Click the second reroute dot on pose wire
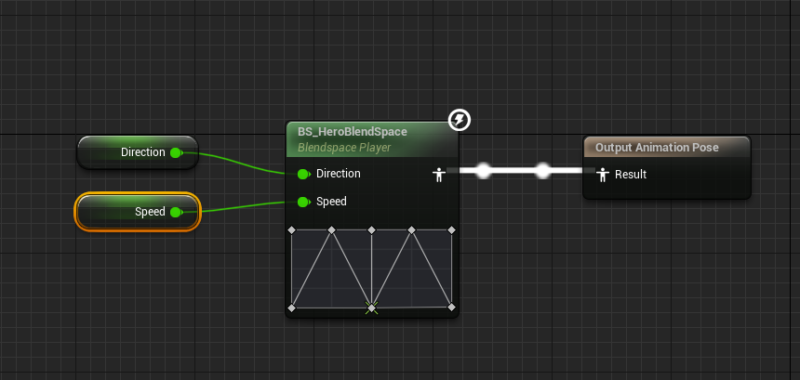The image size is (800, 380). point(543,171)
